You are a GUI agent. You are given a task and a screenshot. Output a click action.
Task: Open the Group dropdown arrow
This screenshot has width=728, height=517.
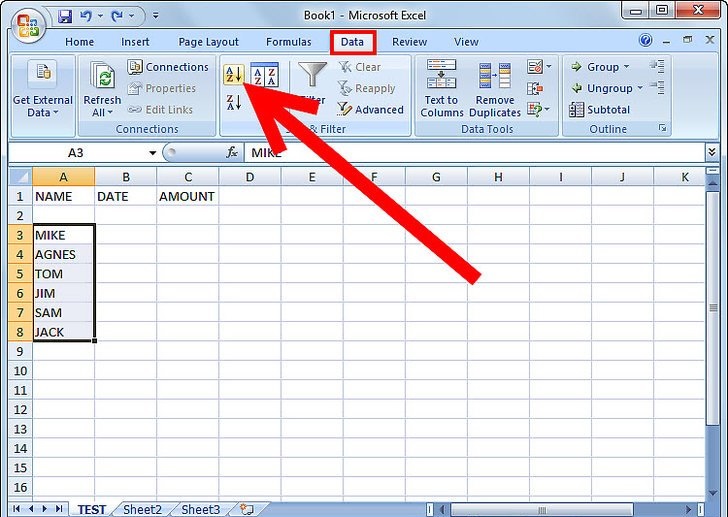click(x=626, y=67)
